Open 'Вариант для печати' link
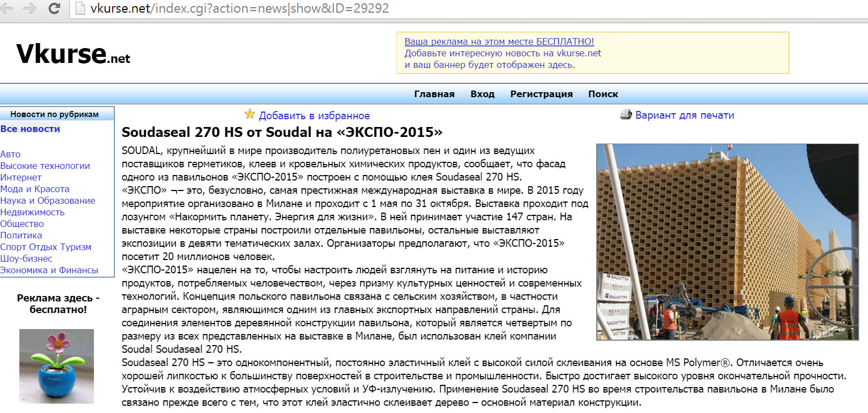Image resolution: width=868 pixels, height=413 pixels. point(685,115)
